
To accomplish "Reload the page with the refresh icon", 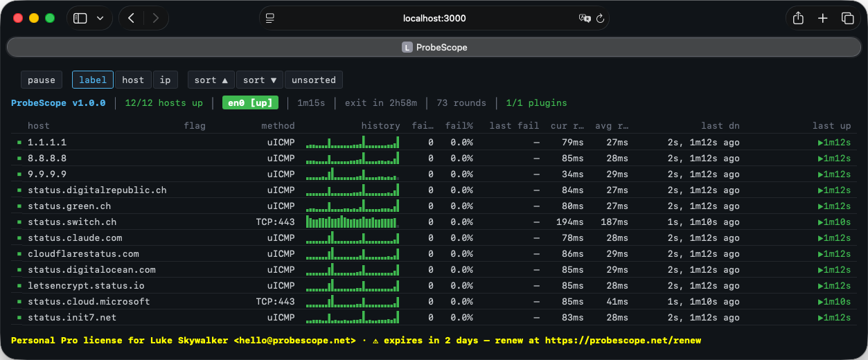I will pyautogui.click(x=601, y=19).
